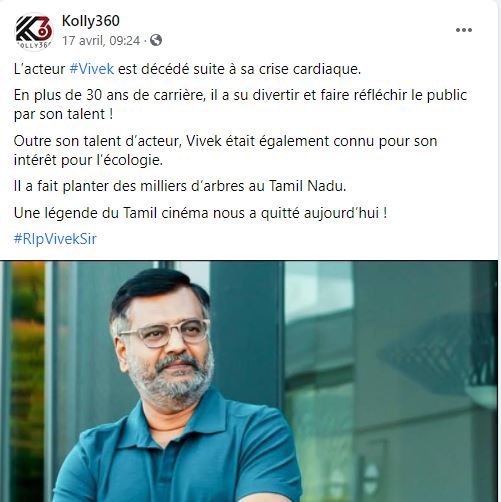This screenshot has width=501, height=502.
Task: Open the Kolly360 page name link
Action: pyautogui.click(x=91, y=21)
